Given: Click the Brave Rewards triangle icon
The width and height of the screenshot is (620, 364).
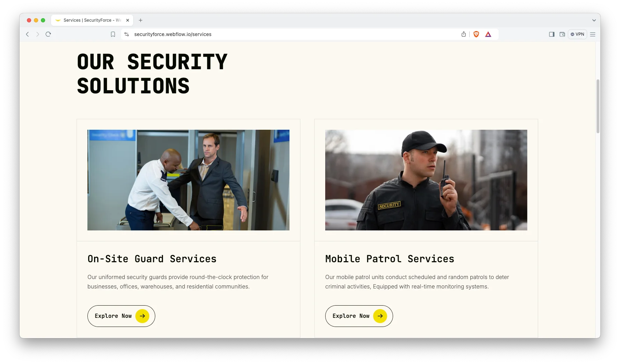Looking at the screenshot, I should [x=488, y=34].
